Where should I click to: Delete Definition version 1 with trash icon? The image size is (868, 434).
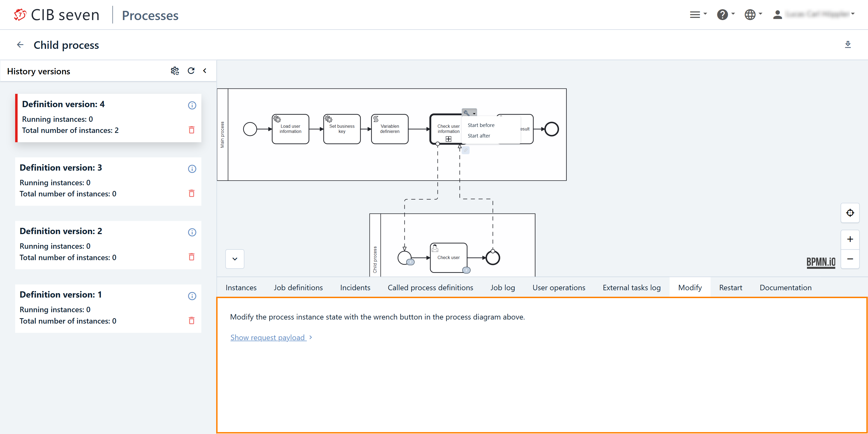(192, 320)
